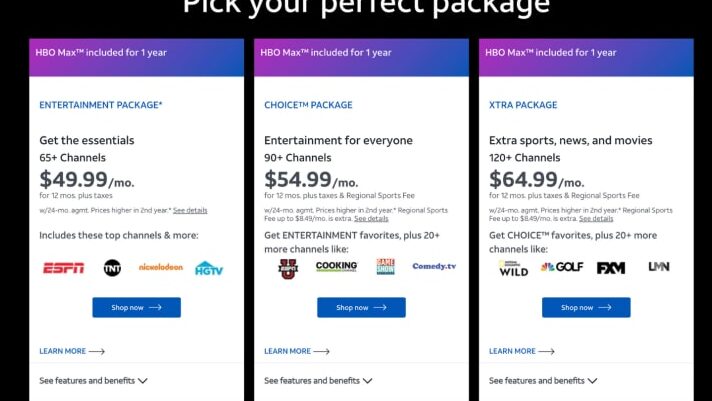Open Learn More for Xtra package
The image size is (712, 401).
coord(521,352)
